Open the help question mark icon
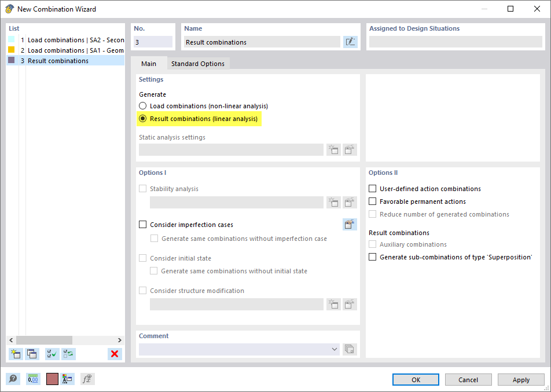 coord(13,379)
